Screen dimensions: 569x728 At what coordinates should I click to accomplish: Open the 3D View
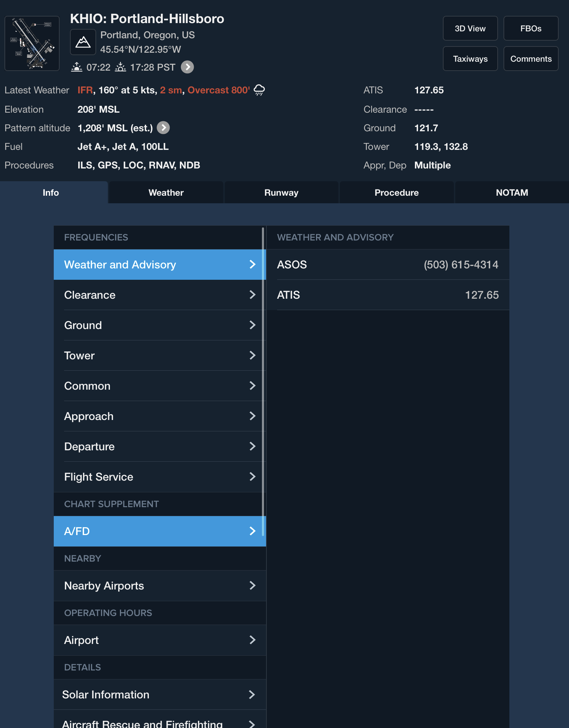point(470,29)
